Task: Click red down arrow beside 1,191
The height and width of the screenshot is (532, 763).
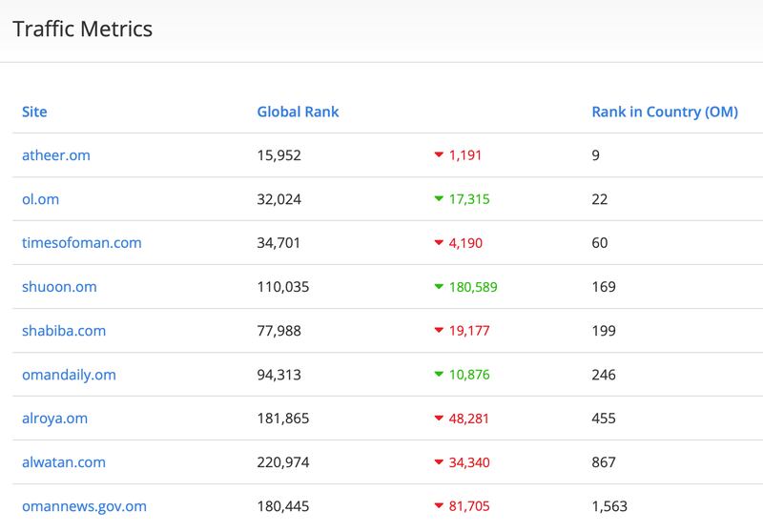Action: (439, 155)
